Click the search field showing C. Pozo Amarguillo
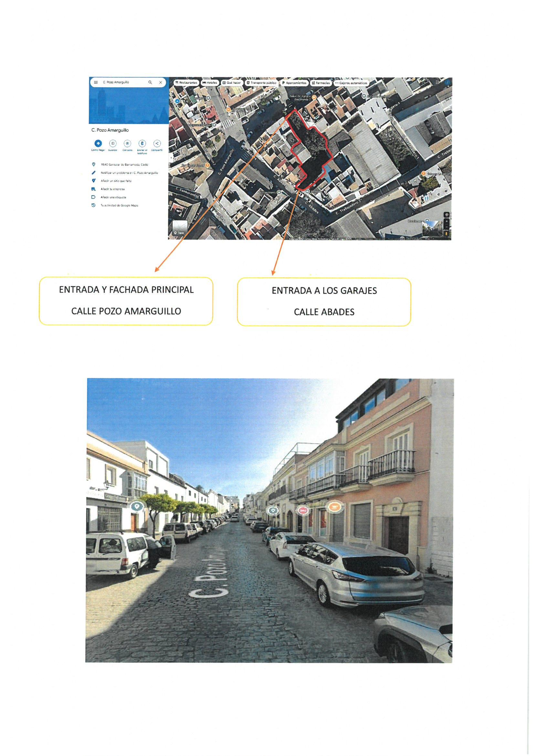This screenshot has height=756, width=534. pos(123,82)
